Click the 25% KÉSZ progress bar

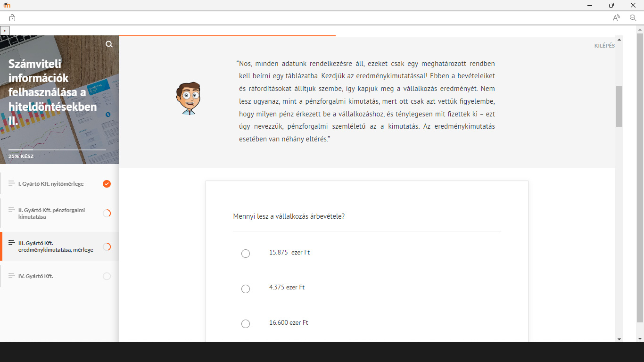[57, 150]
